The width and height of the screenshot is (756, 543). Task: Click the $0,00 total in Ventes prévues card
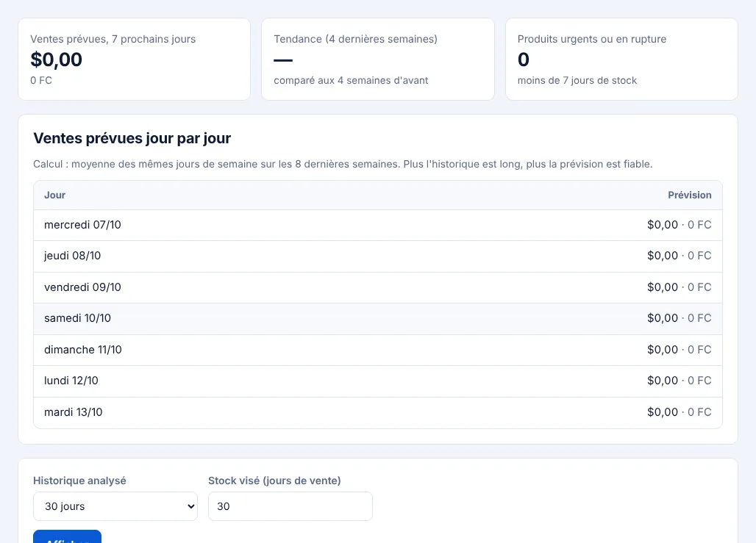57,60
